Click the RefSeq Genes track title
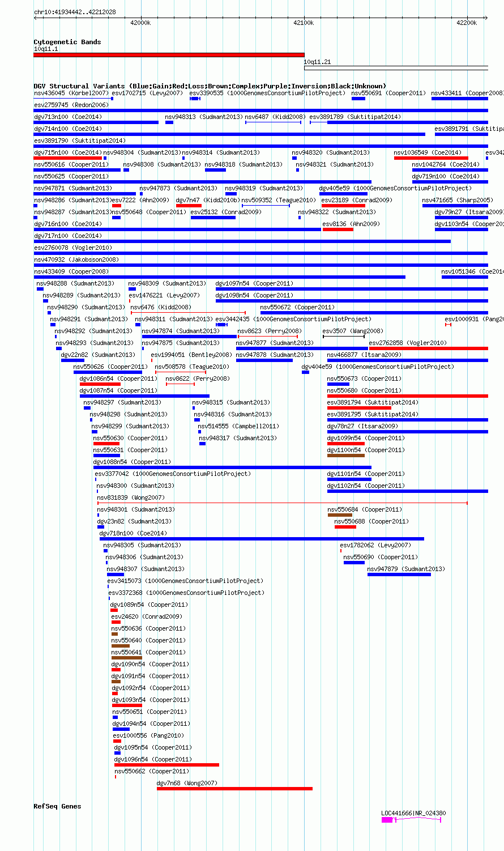Image resolution: width=504 pixels, height=851 pixels. pos(57,806)
